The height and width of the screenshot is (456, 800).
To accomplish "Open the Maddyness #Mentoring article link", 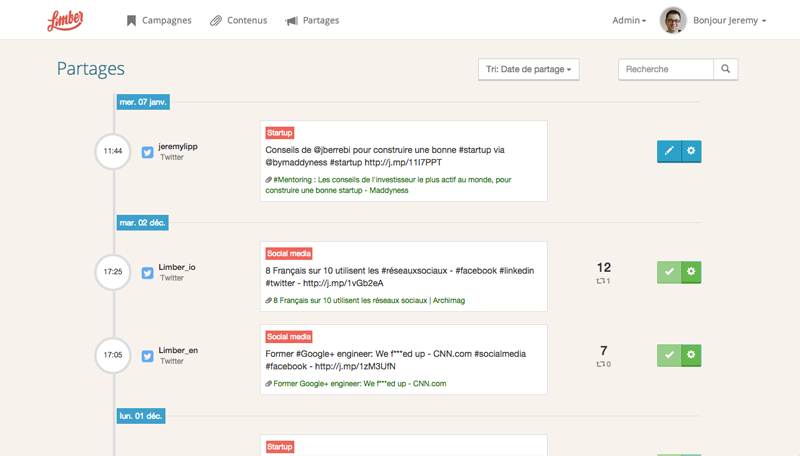I will tap(388, 185).
